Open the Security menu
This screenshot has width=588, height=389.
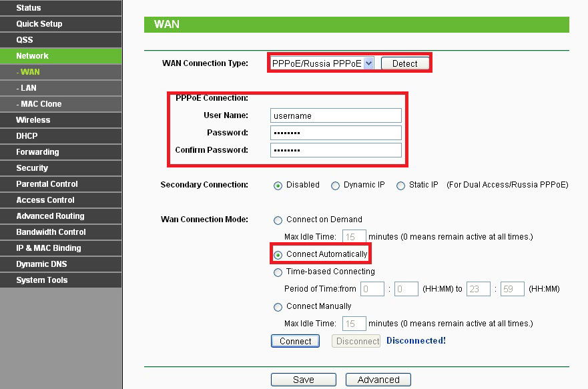tap(61, 168)
